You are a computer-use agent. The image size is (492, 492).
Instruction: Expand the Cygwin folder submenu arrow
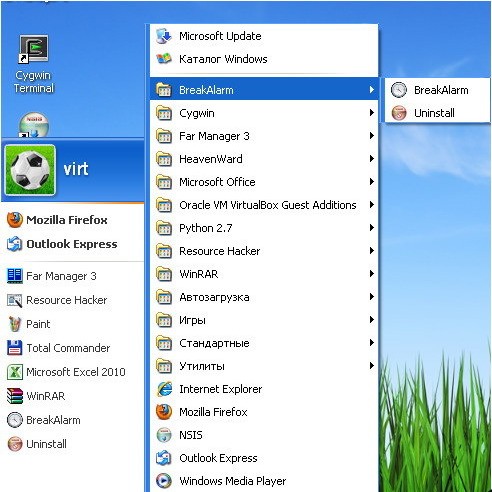click(371, 113)
